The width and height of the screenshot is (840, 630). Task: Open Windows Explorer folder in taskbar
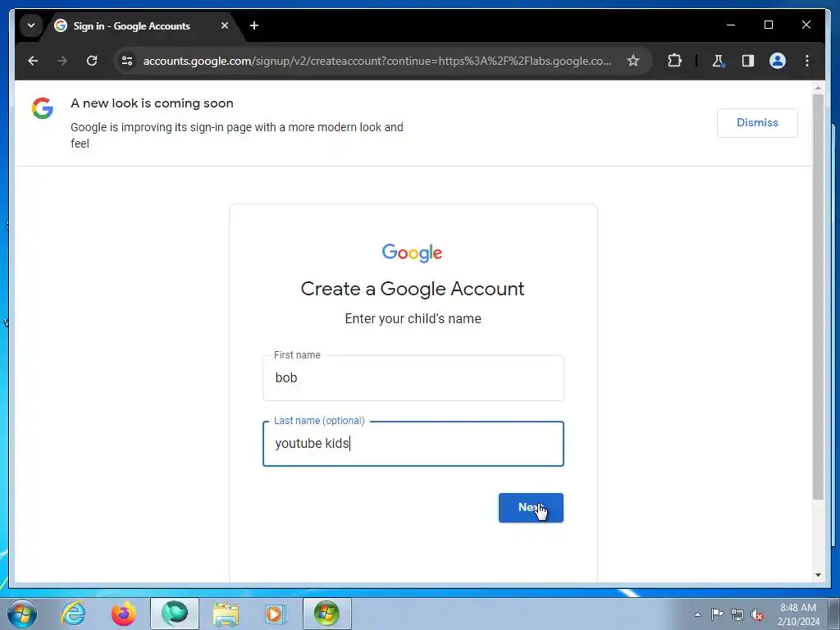pyautogui.click(x=226, y=614)
